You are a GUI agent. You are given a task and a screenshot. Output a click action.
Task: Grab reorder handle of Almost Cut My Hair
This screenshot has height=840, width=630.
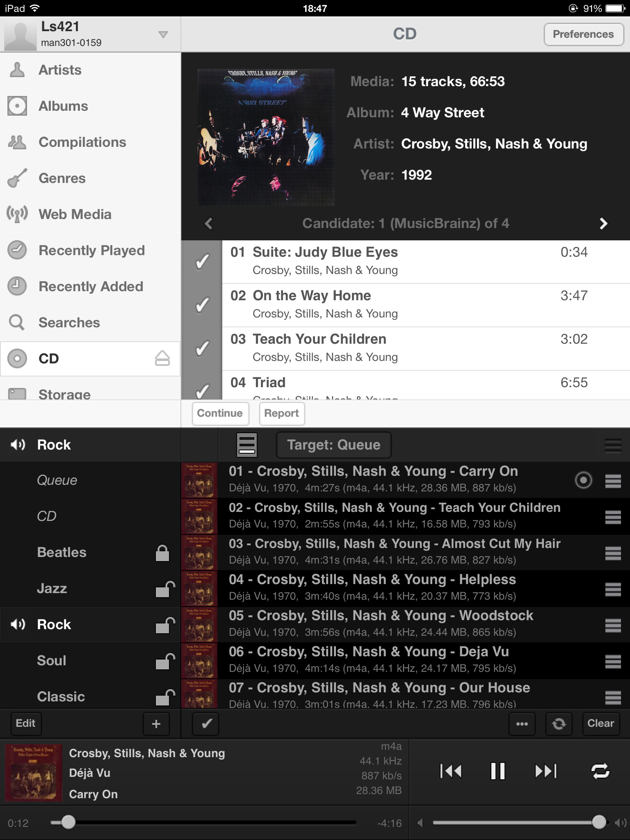(x=613, y=553)
